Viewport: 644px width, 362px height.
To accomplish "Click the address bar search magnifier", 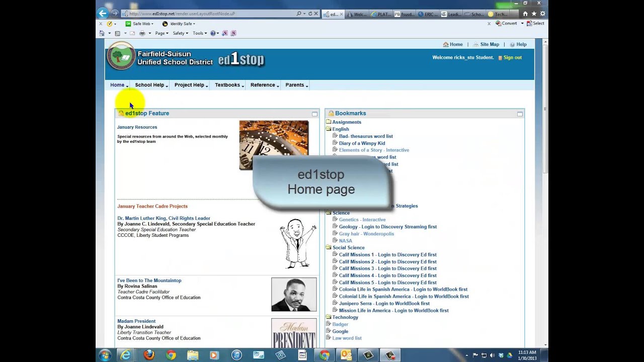I will 299,14.
